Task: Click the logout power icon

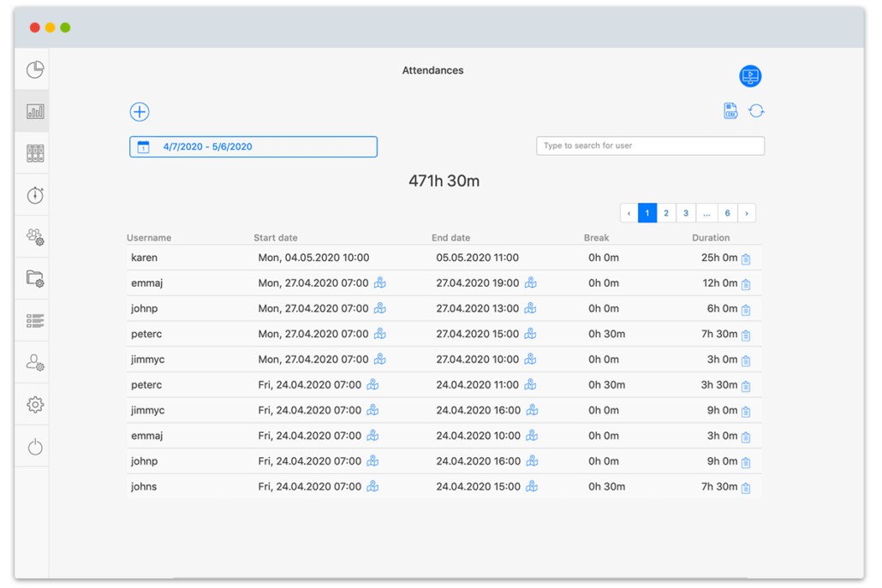Action: [x=33, y=446]
